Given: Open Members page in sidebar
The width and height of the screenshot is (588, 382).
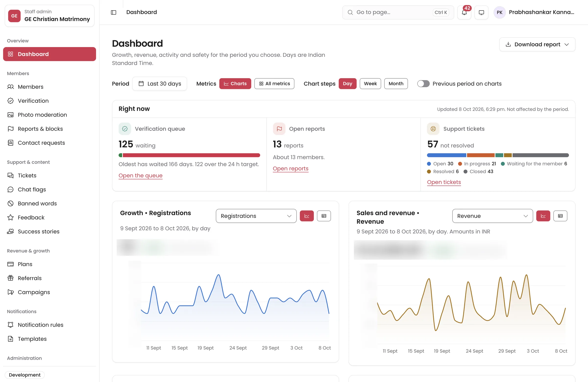Looking at the screenshot, I should 49,87.
